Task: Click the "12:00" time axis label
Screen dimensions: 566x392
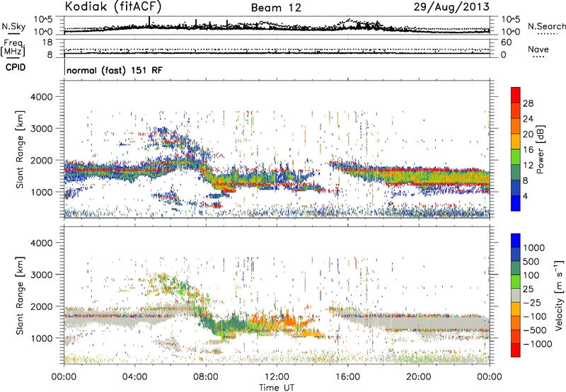Action: (x=277, y=377)
